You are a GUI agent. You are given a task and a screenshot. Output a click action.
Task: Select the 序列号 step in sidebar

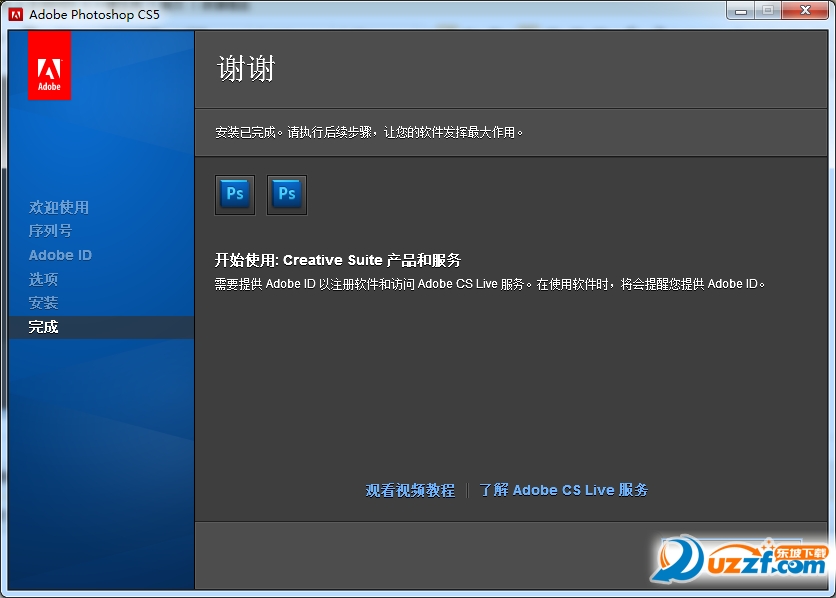[x=50, y=231]
